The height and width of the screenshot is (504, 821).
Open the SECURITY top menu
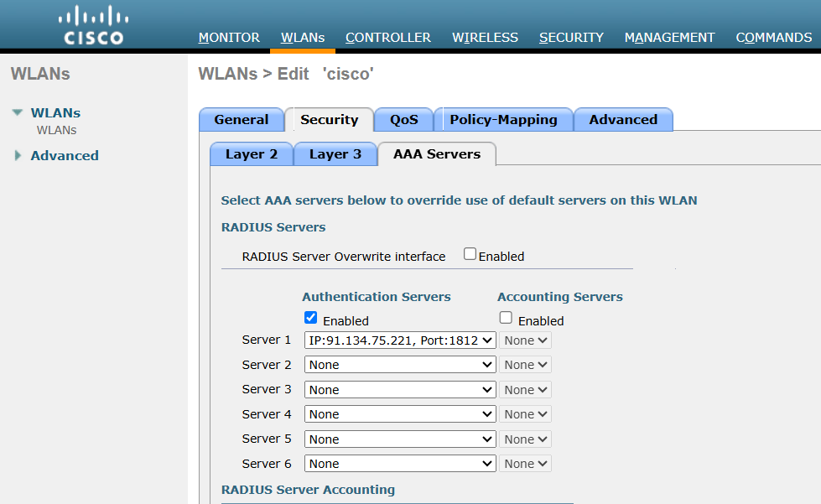click(x=571, y=38)
